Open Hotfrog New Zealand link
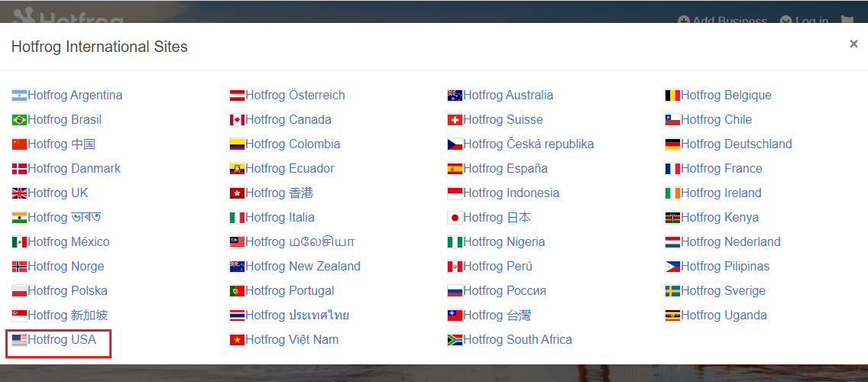Image resolution: width=868 pixels, height=382 pixels. tap(303, 267)
